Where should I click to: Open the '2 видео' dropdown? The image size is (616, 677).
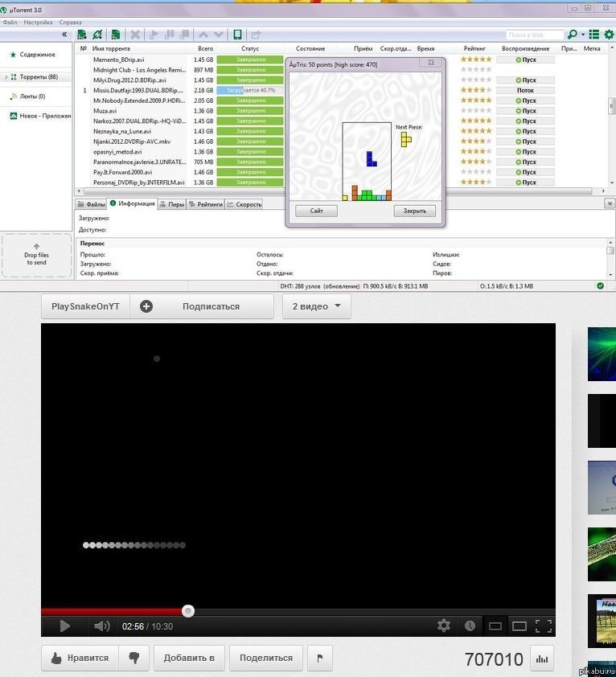tap(316, 306)
